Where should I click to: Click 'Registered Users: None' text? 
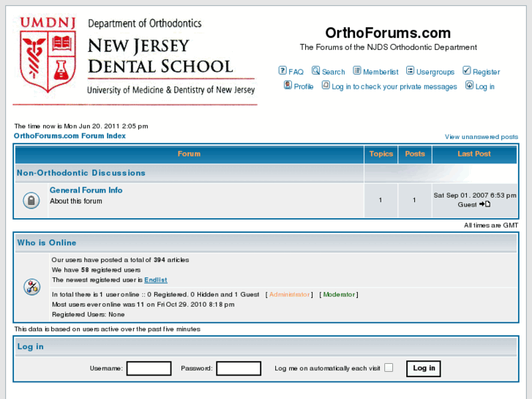pos(89,315)
